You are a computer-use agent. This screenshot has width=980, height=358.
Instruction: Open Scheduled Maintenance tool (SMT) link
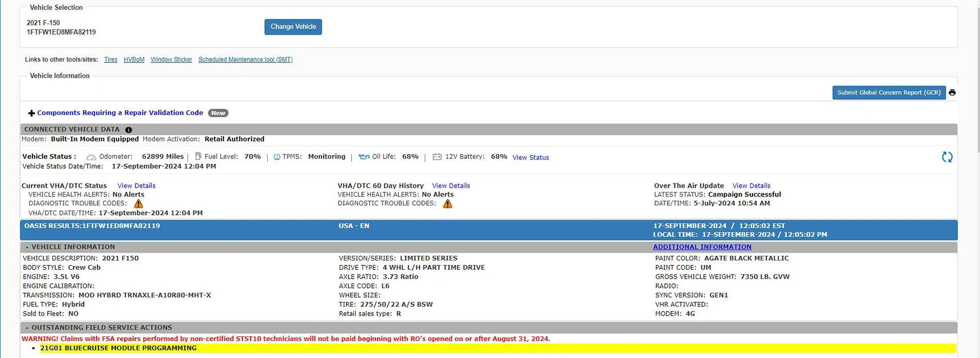pos(246,60)
